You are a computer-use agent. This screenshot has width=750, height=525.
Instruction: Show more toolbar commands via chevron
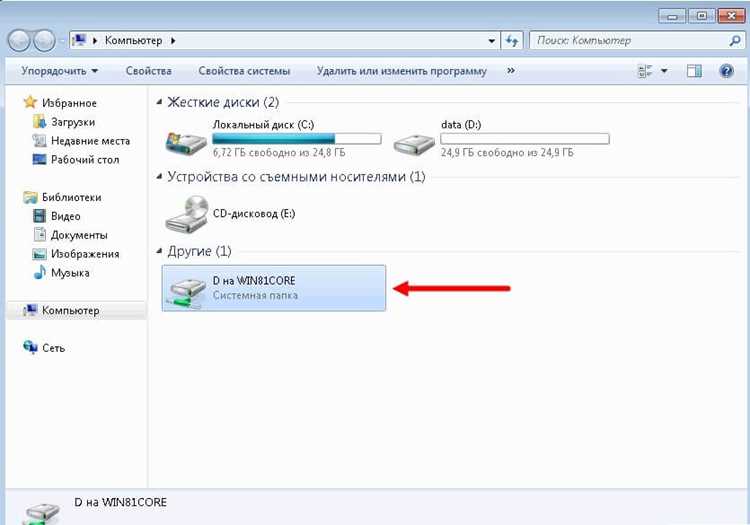511,71
